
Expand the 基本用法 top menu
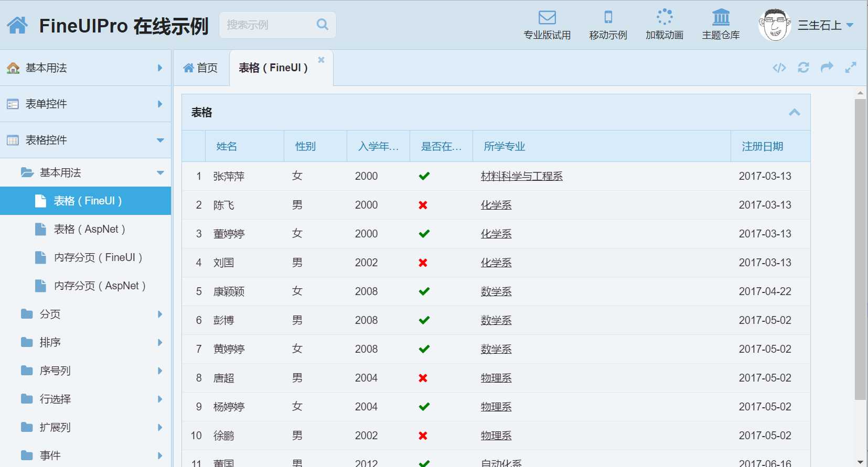click(x=85, y=68)
